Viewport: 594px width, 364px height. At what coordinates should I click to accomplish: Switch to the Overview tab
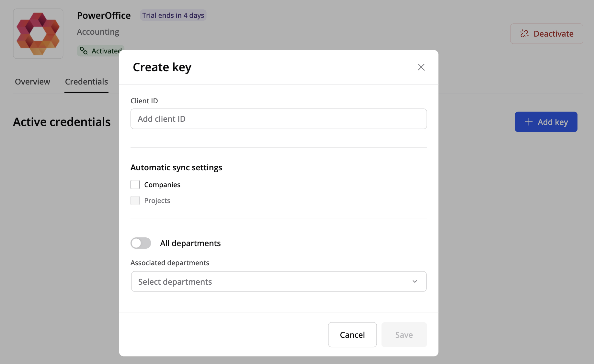(x=32, y=82)
